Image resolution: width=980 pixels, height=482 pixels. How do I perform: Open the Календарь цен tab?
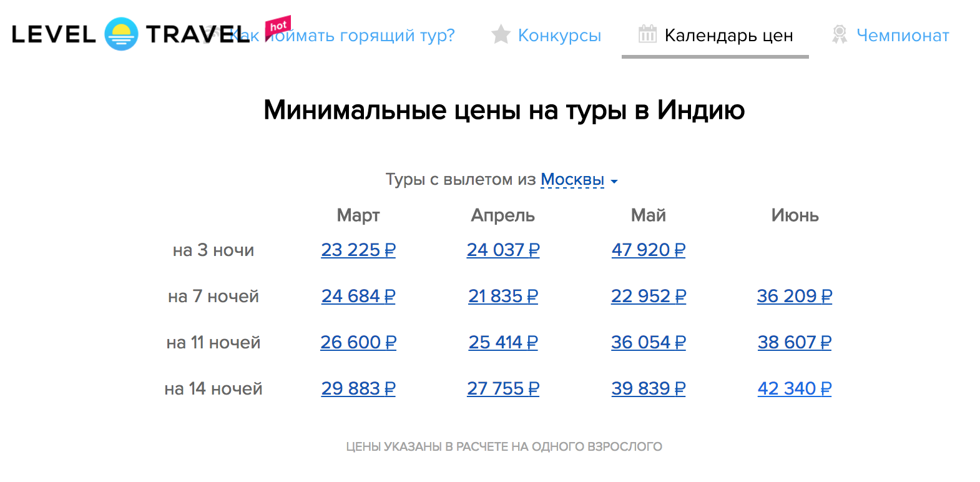[728, 36]
